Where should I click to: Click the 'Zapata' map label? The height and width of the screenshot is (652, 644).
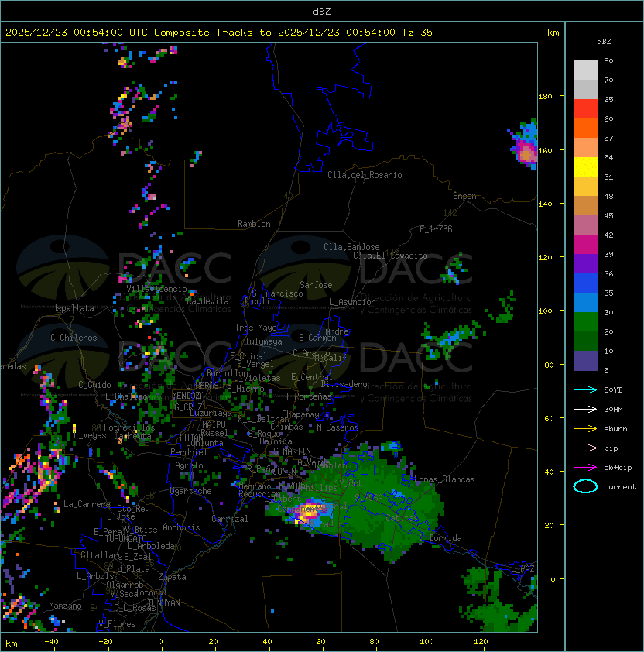pos(172,577)
